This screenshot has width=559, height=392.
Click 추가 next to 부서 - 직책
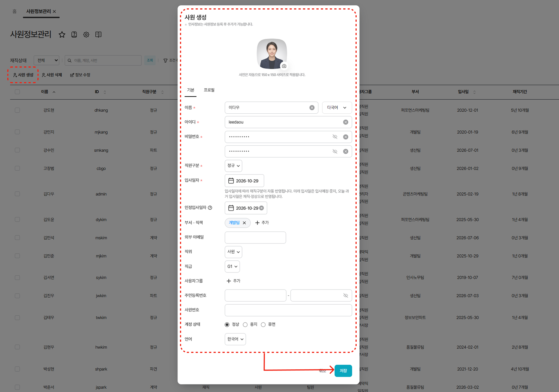[x=262, y=223]
